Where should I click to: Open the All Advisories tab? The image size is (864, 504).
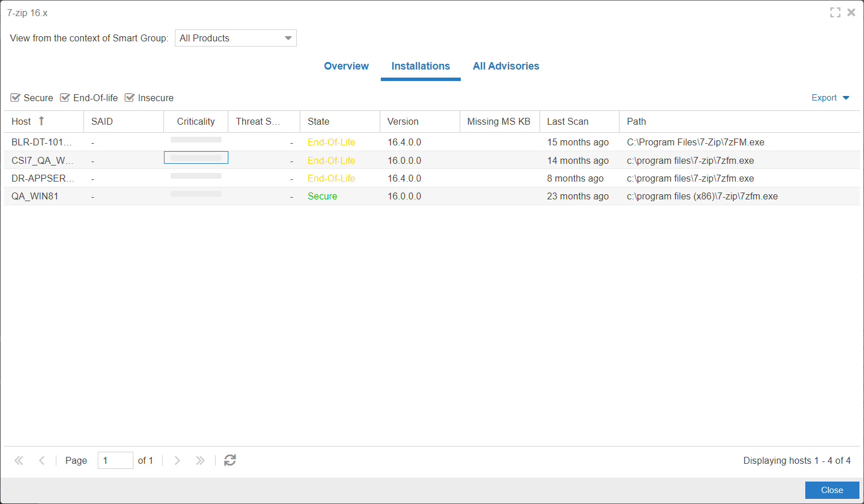(x=506, y=66)
